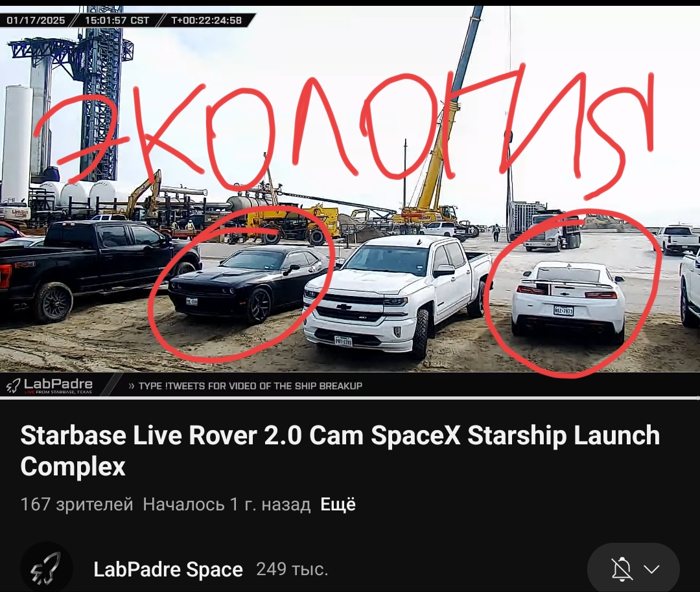Tap the video player on the white Chevrolet truck

[392, 295]
